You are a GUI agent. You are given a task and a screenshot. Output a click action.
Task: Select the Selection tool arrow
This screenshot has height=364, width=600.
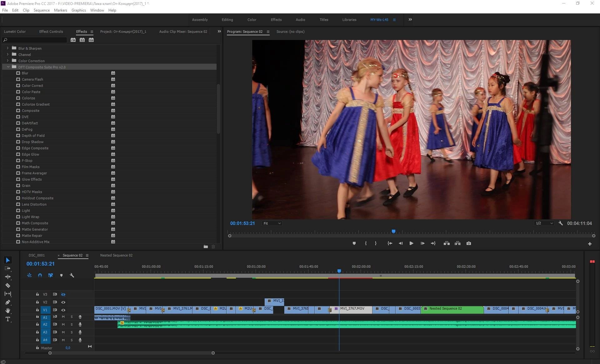click(x=8, y=260)
